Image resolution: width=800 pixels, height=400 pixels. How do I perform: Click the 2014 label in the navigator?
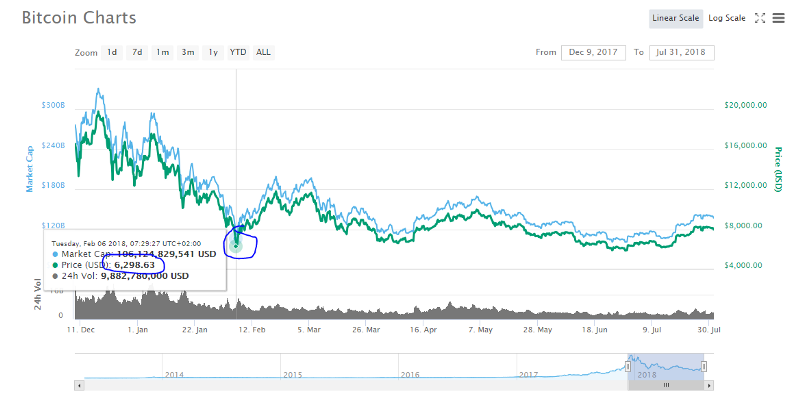[x=174, y=374]
